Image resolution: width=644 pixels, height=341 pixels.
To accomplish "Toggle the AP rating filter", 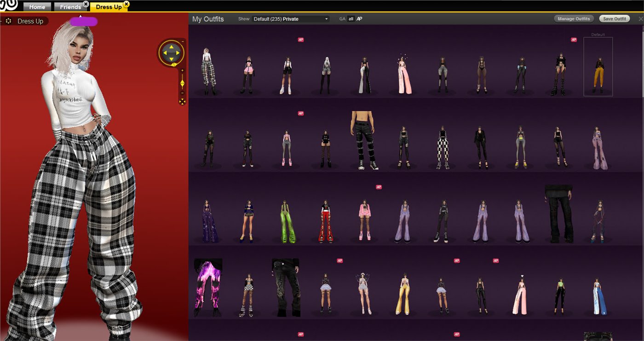I will point(359,19).
